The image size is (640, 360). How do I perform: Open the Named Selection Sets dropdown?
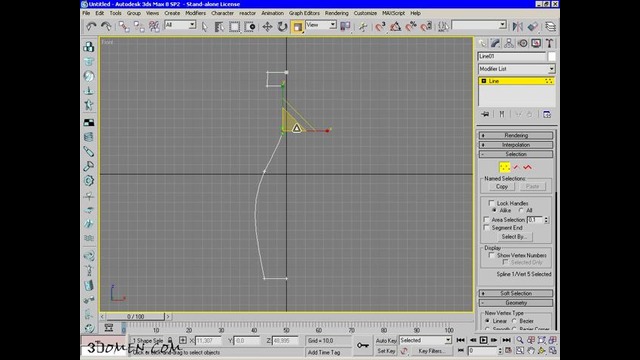(479, 25)
